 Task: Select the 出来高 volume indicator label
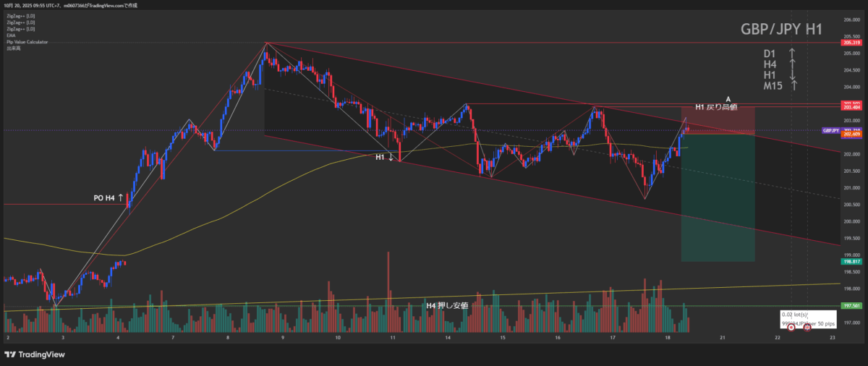pos(13,48)
